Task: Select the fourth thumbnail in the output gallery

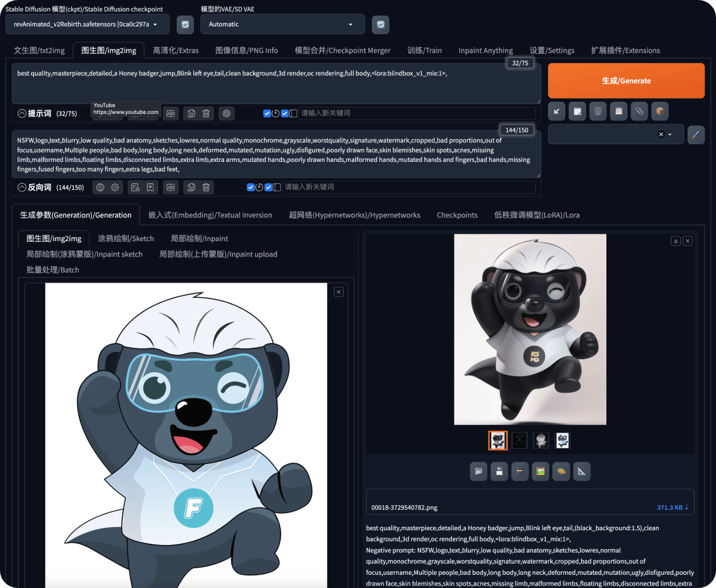Action: pyautogui.click(x=562, y=440)
